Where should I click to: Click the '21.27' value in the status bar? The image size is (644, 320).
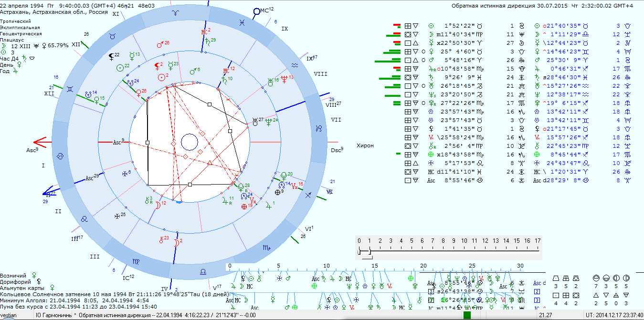546,315
